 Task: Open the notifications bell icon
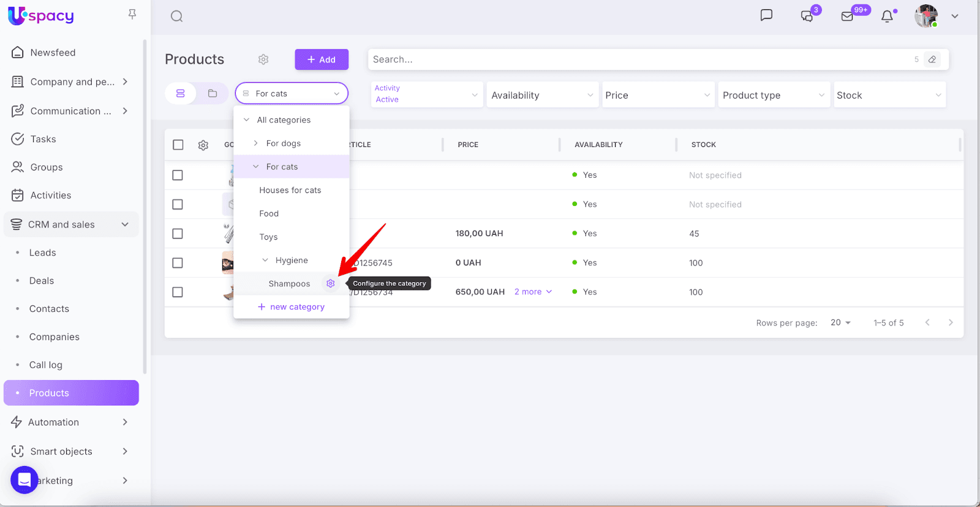(x=887, y=17)
